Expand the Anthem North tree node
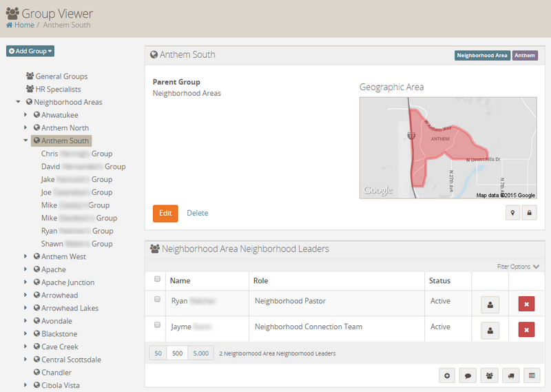551x392 pixels. pos(26,127)
